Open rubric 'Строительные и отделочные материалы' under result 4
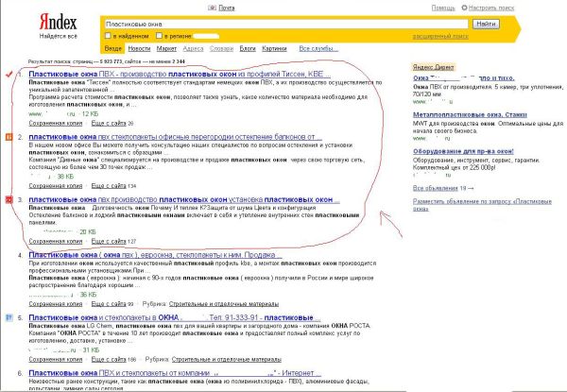Image resolution: width=567 pixels, height=392 pixels. (x=224, y=304)
